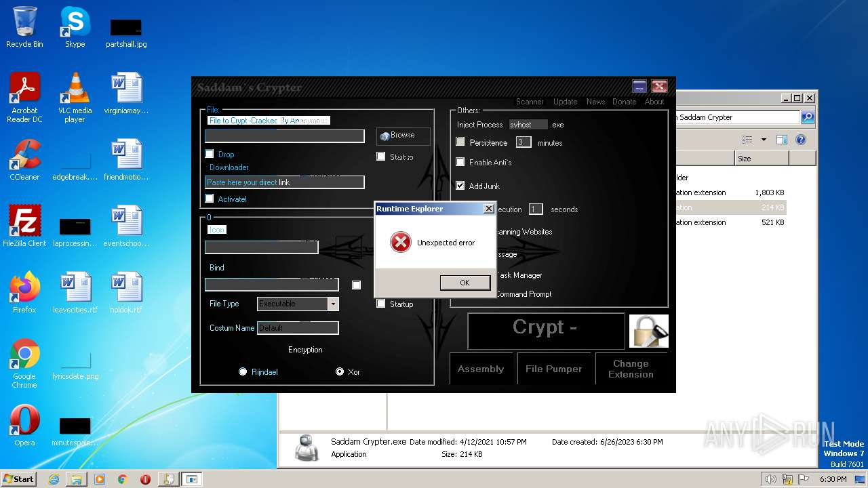
Task: Click OK in the Runtime Explorer dialog
Action: (x=465, y=283)
